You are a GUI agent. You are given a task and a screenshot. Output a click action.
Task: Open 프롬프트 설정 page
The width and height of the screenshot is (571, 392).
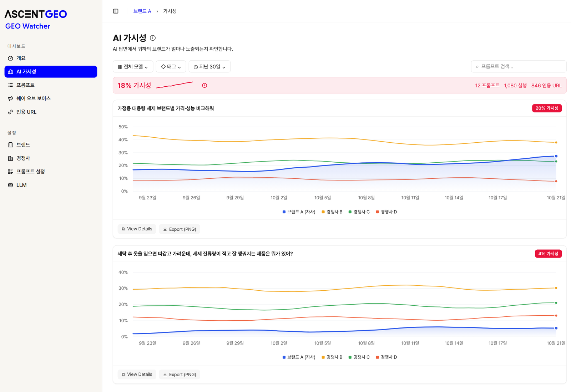51,172
